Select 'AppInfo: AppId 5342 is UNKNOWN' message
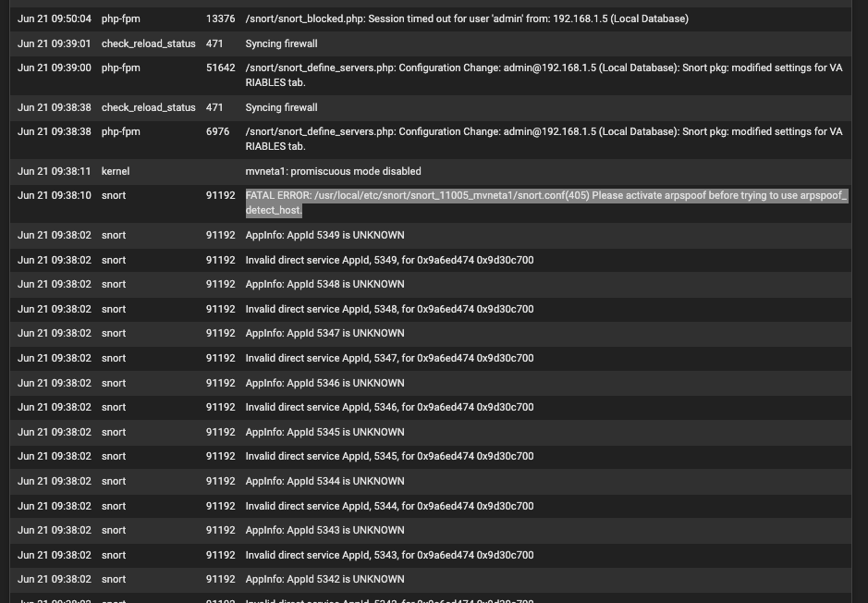The height and width of the screenshot is (603, 868). point(325,579)
